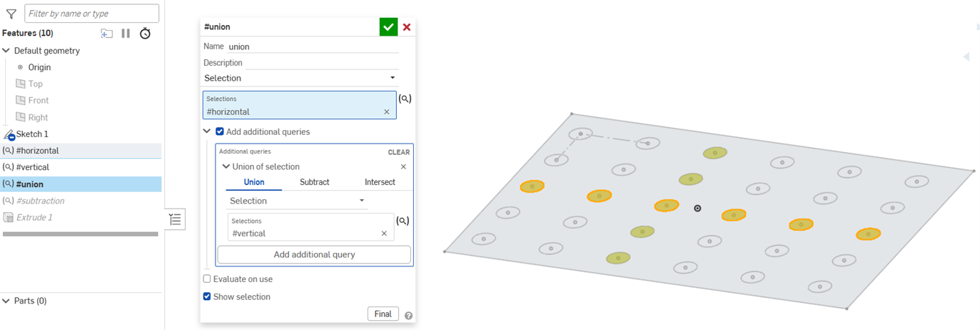Click the query icon beside #horizontal selections
Viewport: 980px width, 330px height.
point(405,99)
